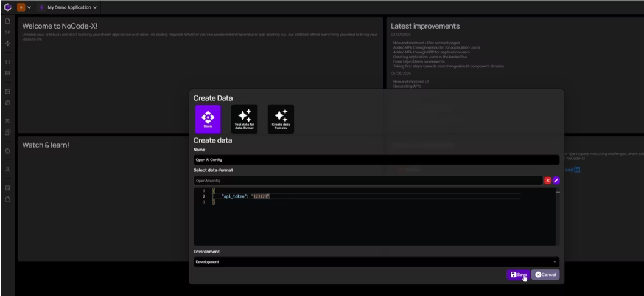Viewport: 644px width, 296px height.
Task: Click the Select data-format field
Action: pos(368,181)
